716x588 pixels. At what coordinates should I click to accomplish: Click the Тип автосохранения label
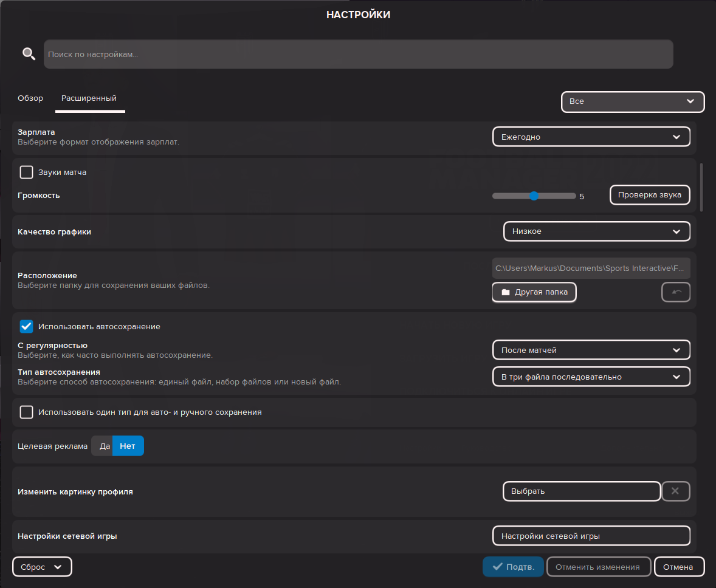point(59,372)
